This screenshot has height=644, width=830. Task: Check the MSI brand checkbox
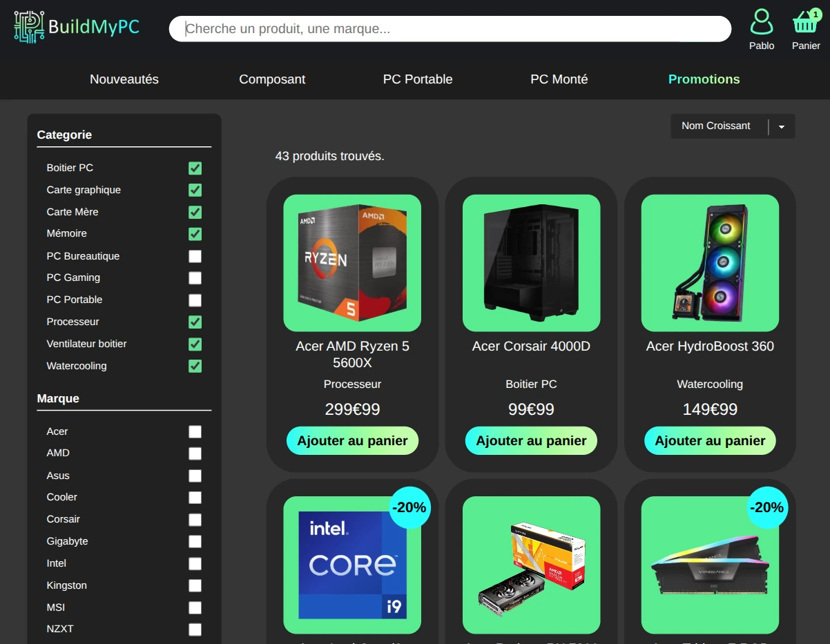195,607
